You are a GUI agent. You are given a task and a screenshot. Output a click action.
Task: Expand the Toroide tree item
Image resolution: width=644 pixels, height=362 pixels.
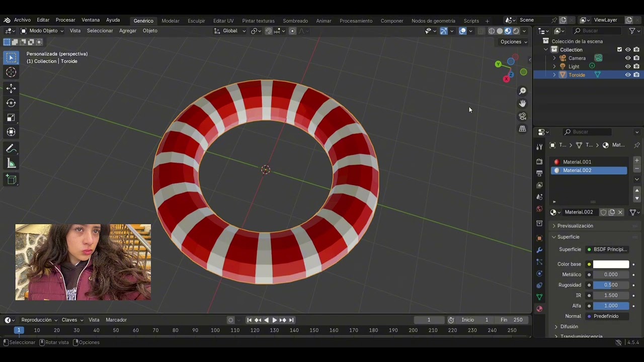(554, 75)
